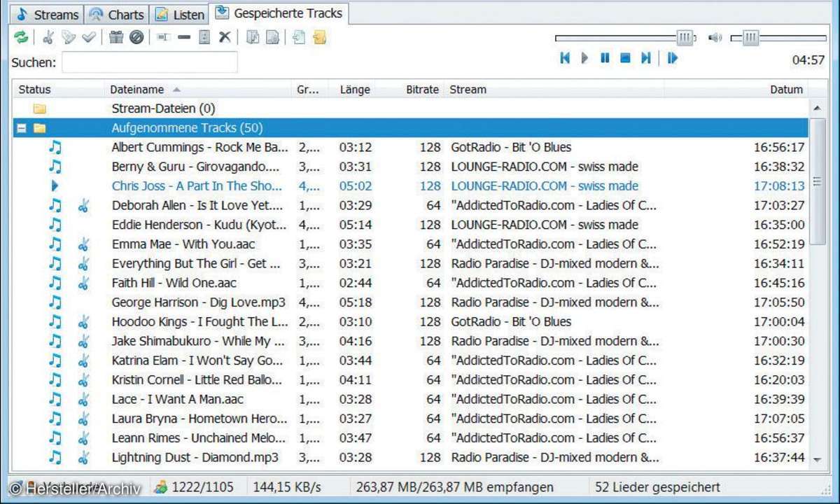
Task: Click the checkmark finalize icon in the toolbar
Action: point(88,37)
